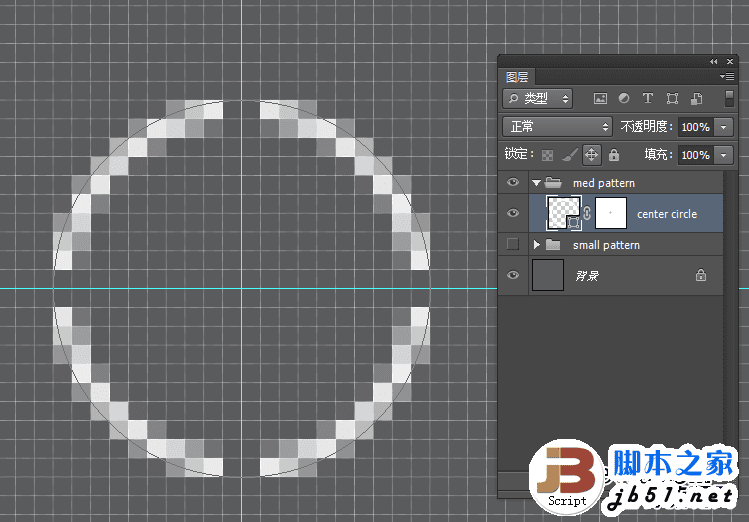Click the pixel layer filter icon

pyautogui.click(x=600, y=99)
